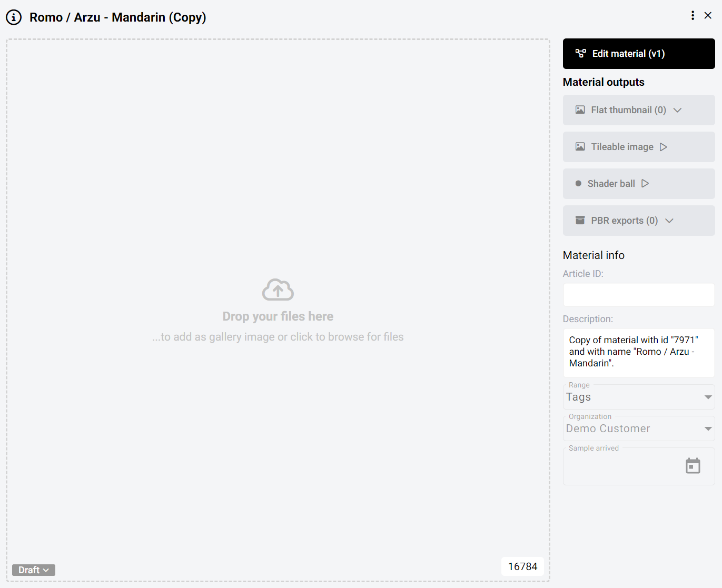Image resolution: width=722 pixels, height=588 pixels.
Task: Expand the Flat thumbnail (0) chevron
Action: (x=678, y=110)
